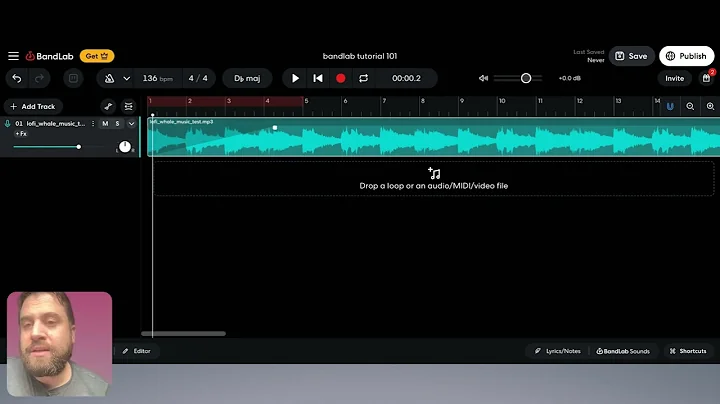Image resolution: width=720 pixels, height=404 pixels.
Task: Zoom out the timeline
Action: click(690, 107)
